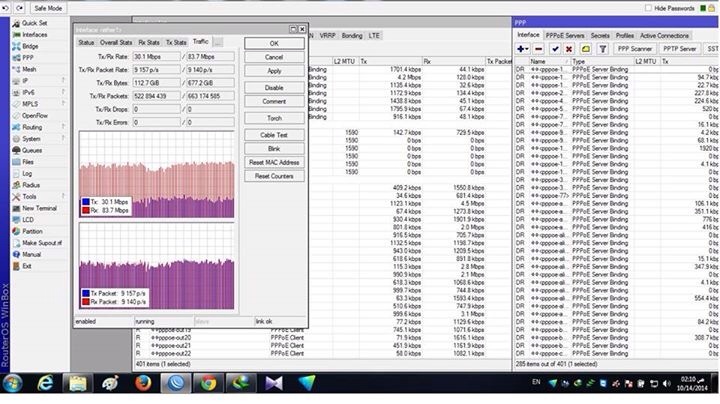The width and height of the screenshot is (720, 404).
Task: Click the Reset Counters button
Action: pos(274,176)
